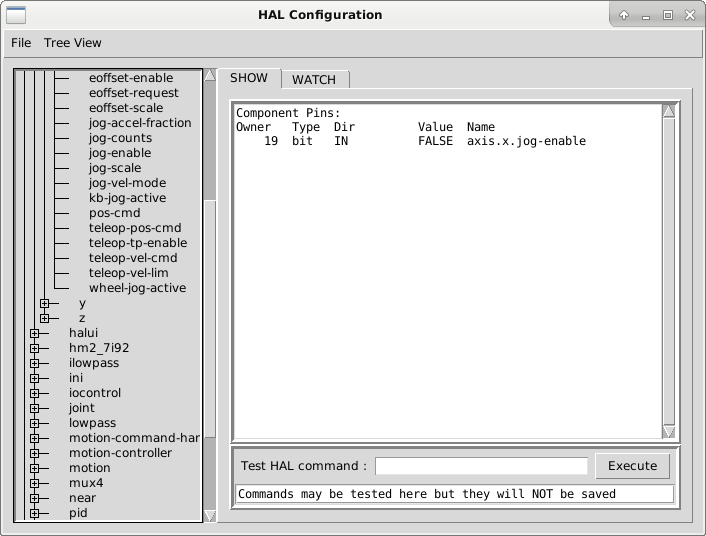Select the SHOW tab
The height and width of the screenshot is (536, 706).
point(249,78)
